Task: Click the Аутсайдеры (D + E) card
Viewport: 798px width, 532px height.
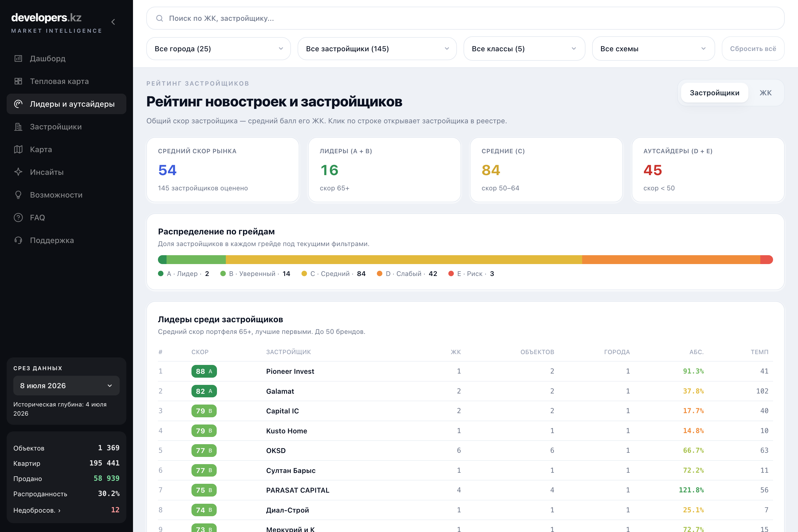Action: pyautogui.click(x=708, y=170)
